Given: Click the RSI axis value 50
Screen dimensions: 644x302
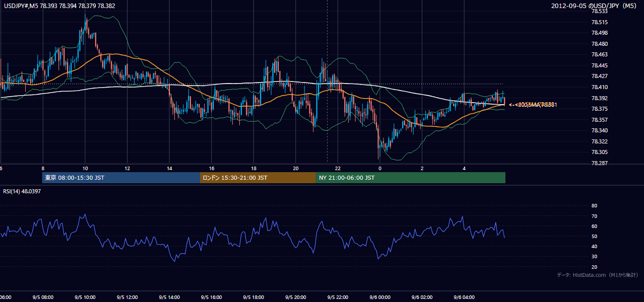Looking at the screenshot, I should point(594,236).
